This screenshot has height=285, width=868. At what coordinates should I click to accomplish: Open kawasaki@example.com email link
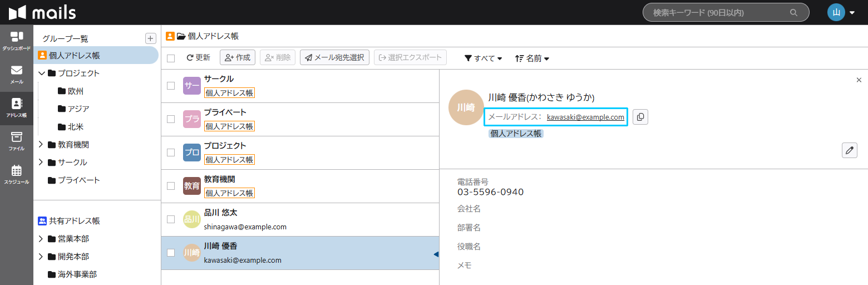tap(585, 117)
